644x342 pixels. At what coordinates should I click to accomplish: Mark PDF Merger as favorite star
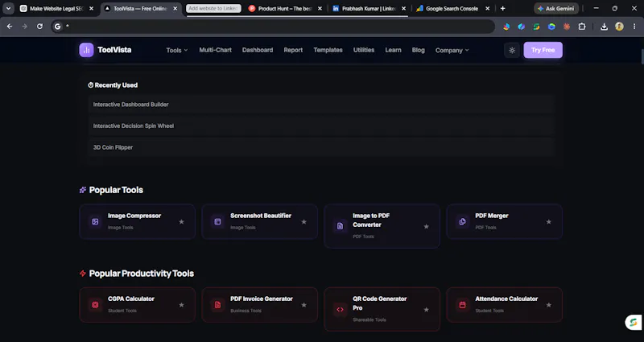pos(549,222)
